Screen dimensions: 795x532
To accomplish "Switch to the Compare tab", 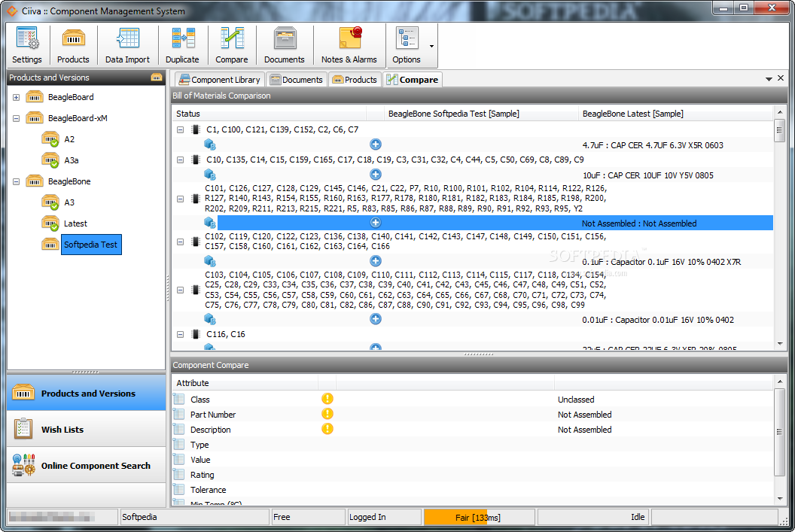I will [x=413, y=80].
